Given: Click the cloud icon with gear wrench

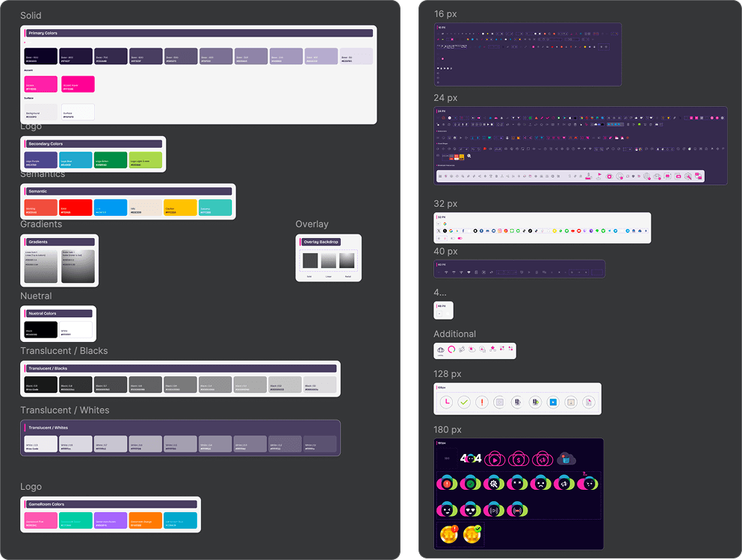Looking at the screenshot, I should coord(494,483).
